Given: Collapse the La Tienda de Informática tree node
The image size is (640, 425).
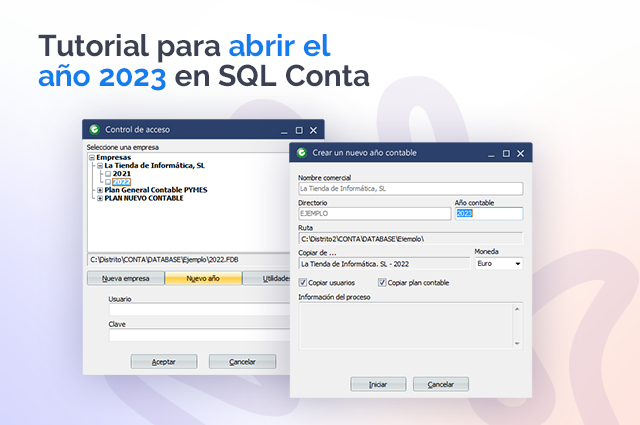Looking at the screenshot, I should point(100,165).
